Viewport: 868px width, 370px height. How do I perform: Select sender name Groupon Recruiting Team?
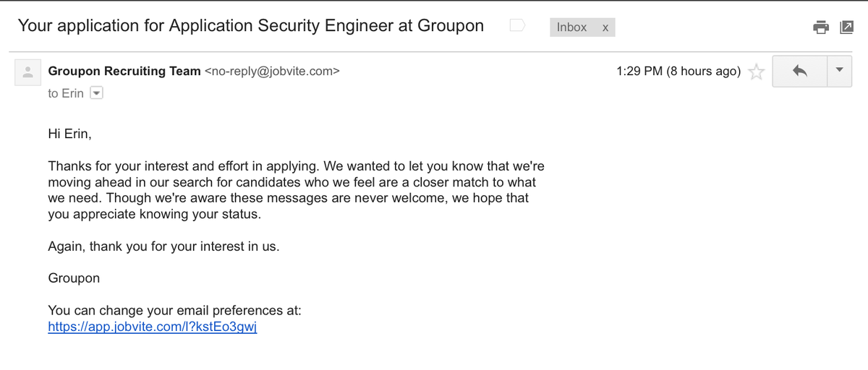pos(124,71)
